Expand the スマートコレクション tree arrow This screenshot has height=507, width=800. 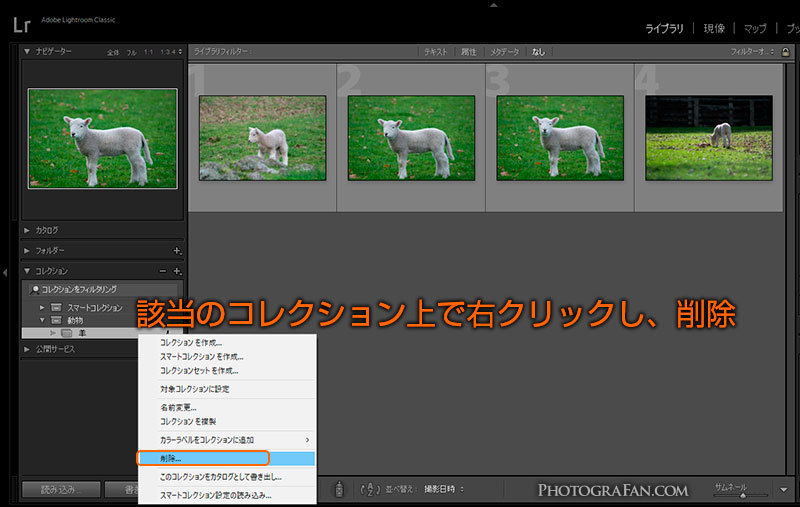pyautogui.click(x=42, y=308)
